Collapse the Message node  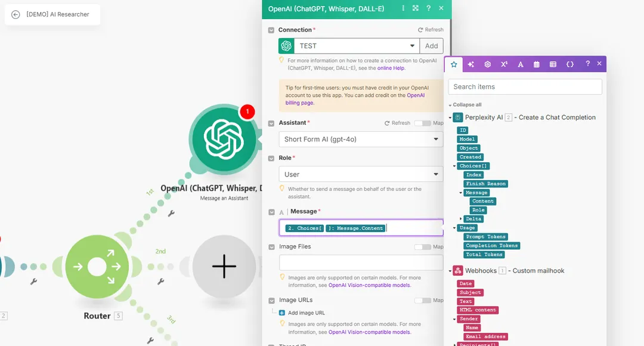[461, 193]
